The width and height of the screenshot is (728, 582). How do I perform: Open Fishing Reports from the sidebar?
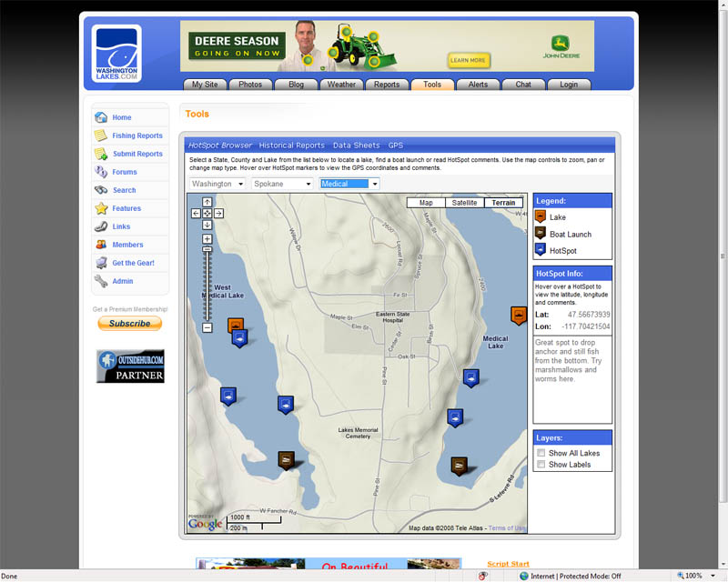(136, 135)
